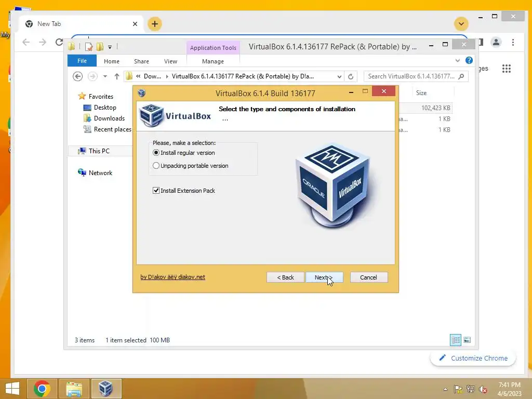532x399 pixels.
Task: Click the Explorer forward navigation arrow
Action: coord(92,76)
